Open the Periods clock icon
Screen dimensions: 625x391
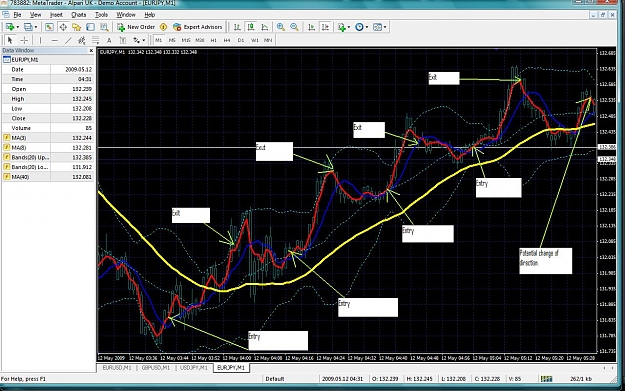(x=360, y=27)
